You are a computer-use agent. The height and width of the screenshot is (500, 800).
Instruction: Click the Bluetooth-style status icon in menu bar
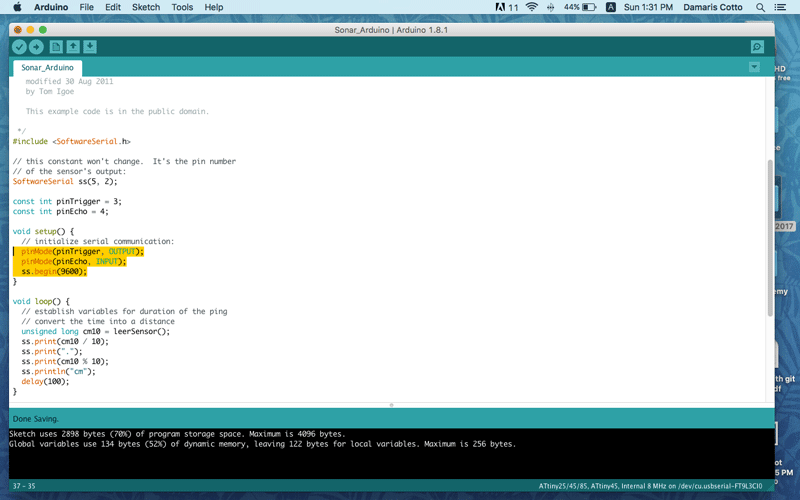point(551,7)
